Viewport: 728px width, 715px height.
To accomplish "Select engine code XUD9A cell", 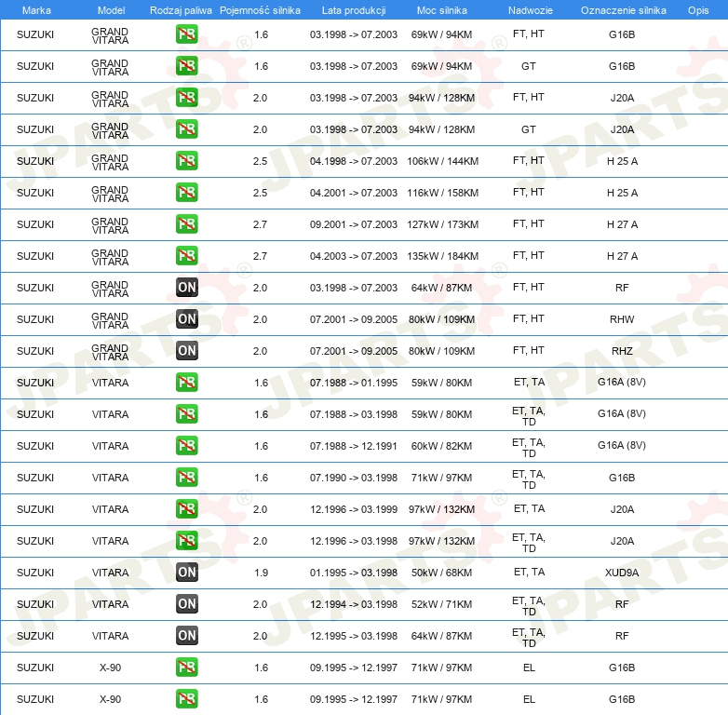I will 622,573.
